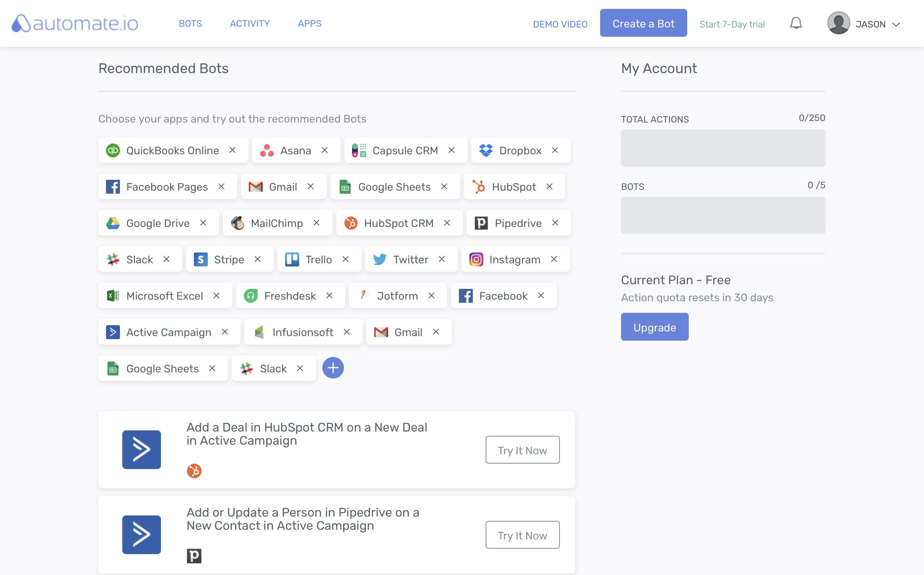
Task: Click the Dropbox chip icon
Action: (x=486, y=150)
